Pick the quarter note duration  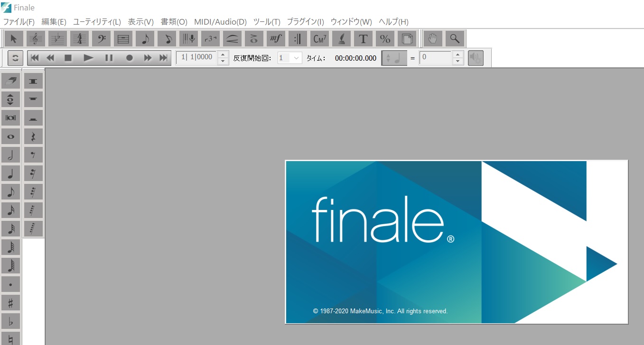[x=10, y=173]
